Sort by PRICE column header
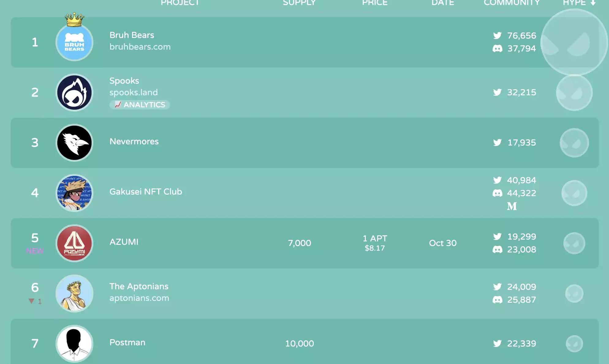 point(375,3)
